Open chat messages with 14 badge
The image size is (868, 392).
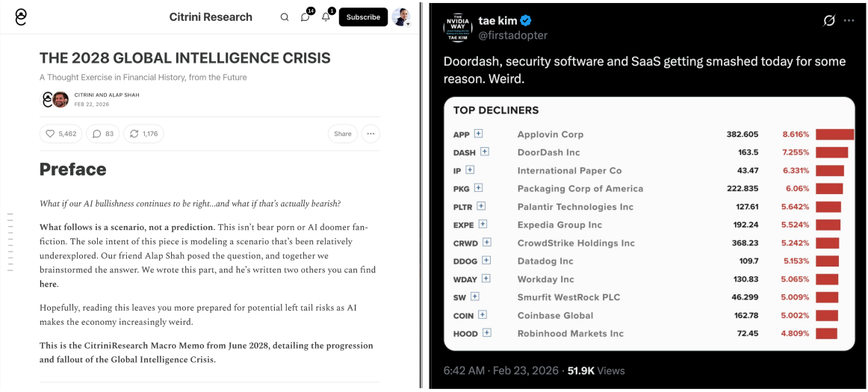[306, 17]
